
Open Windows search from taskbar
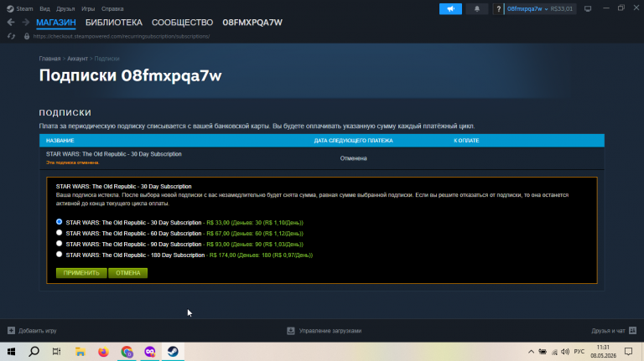coord(34,352)
